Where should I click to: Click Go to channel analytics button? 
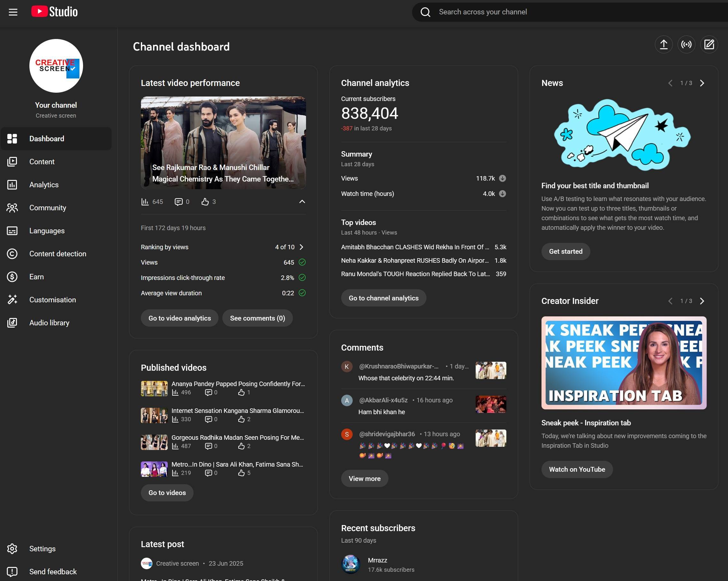383,298
